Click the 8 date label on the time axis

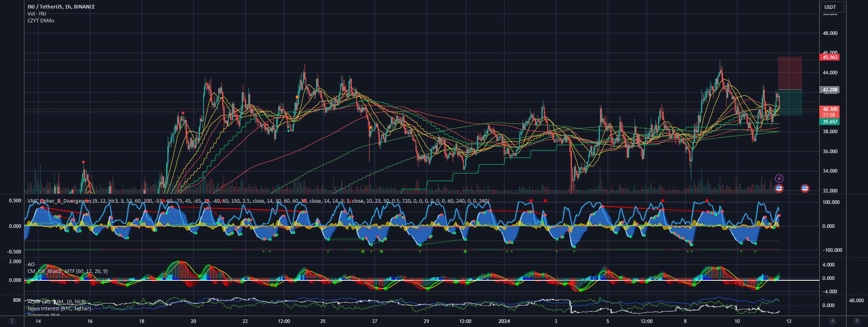click(685, 321)
